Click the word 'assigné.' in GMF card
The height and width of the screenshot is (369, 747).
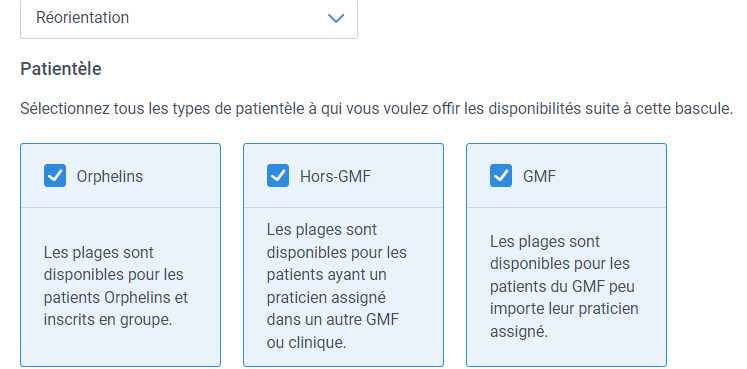tap(519, 332)
